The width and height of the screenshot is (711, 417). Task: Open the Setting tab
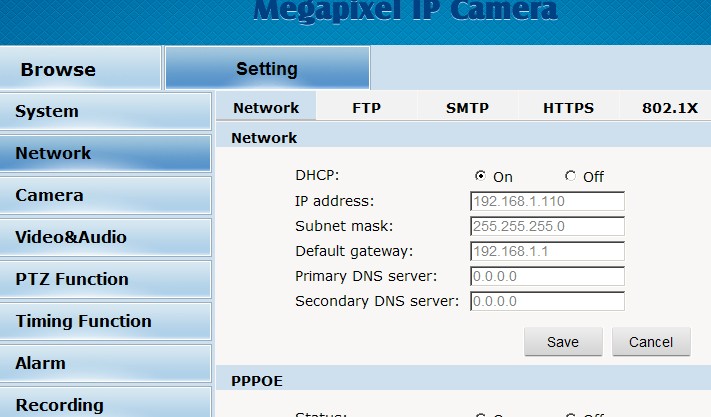(x=266, y=69)
